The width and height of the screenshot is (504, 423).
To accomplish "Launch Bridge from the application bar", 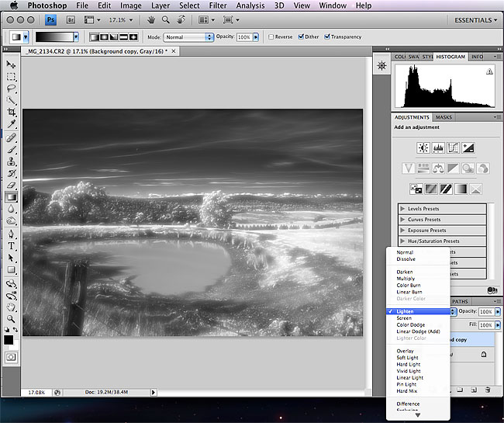I will (x=71, y=19).
